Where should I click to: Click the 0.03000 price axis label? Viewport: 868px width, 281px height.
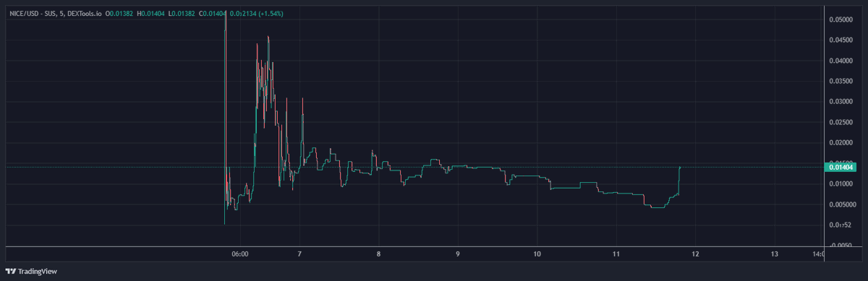point(841,102)
